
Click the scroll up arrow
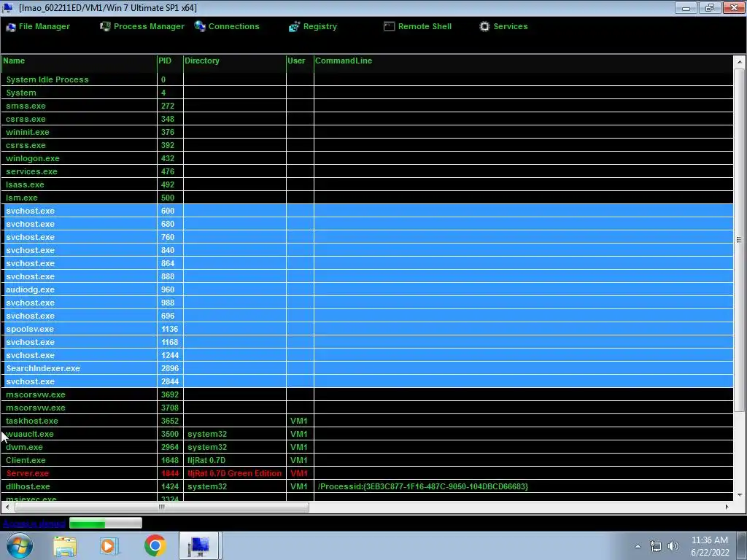(739, 62)
